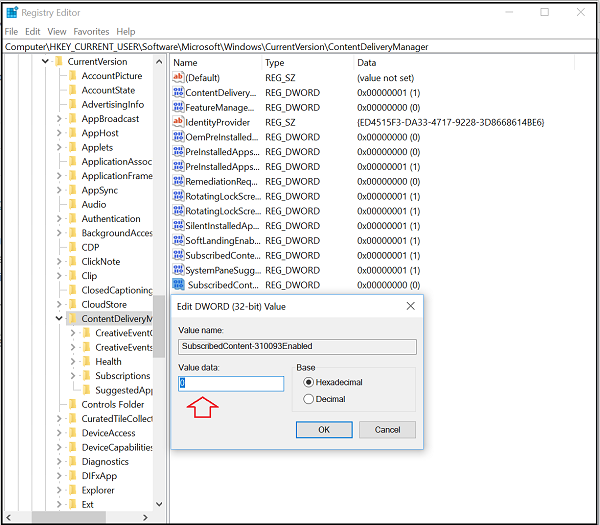Click tree horizontal scroll right arrow

click(145, 517)
